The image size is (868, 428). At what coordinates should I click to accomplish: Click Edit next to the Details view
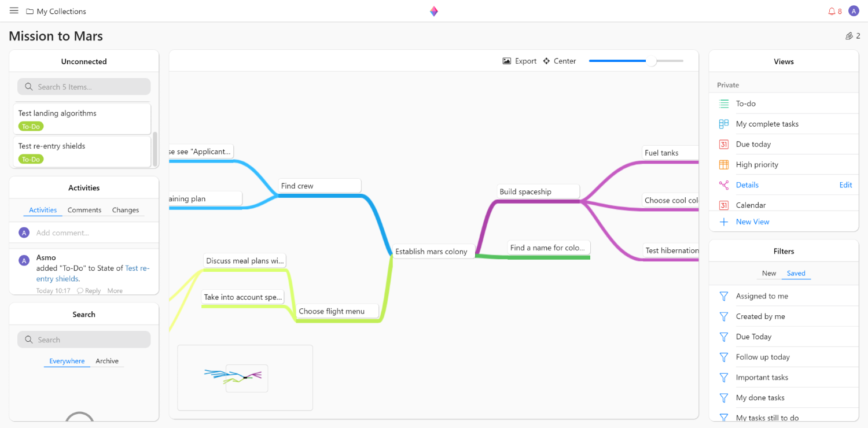click(x=845, y=185)
